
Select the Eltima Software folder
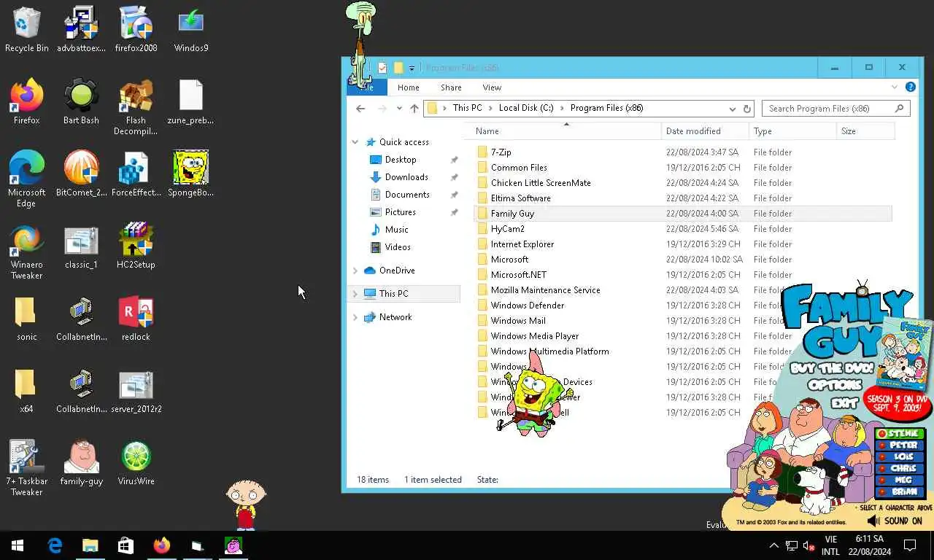click(521, 198)
